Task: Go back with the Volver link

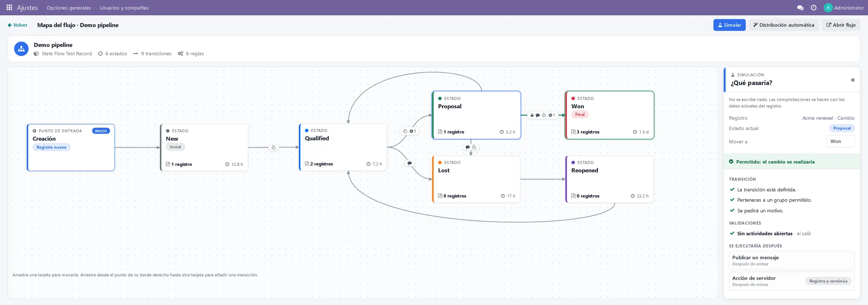Action: 18,25
